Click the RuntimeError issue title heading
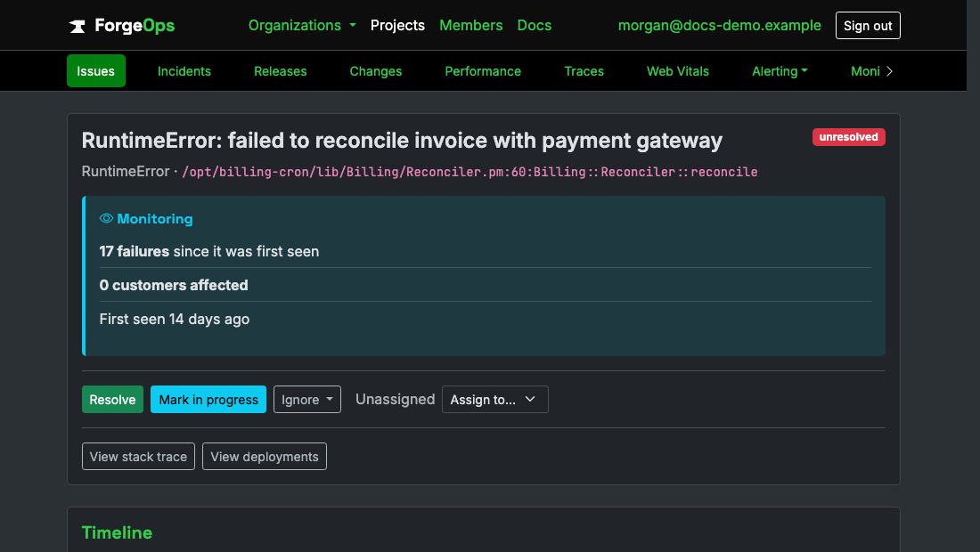Viewport: 980px width, 552px height. 402,141
